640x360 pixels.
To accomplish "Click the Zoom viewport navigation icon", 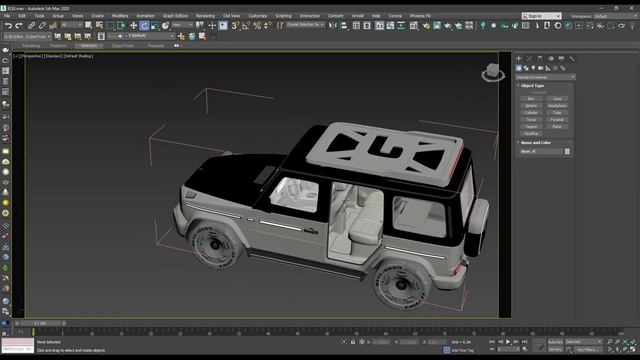I will click(x=609, y=342).
